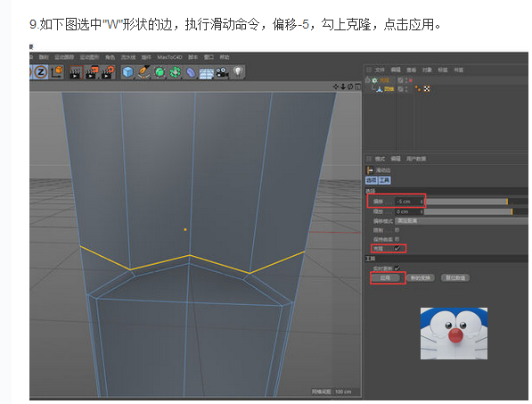The height and width of the screenshot is (404, 532).
Task: Switch to the 选项 (Options) tab
Action: click(372, 181)
